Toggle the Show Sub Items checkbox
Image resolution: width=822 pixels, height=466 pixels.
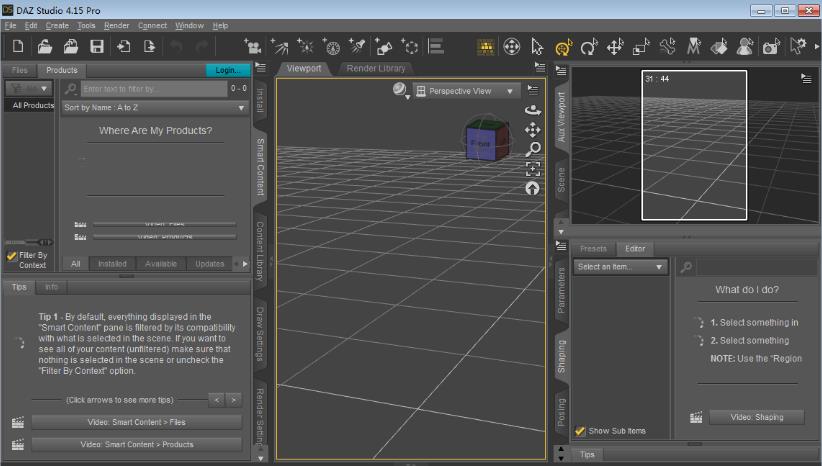(x=580, y=431)
